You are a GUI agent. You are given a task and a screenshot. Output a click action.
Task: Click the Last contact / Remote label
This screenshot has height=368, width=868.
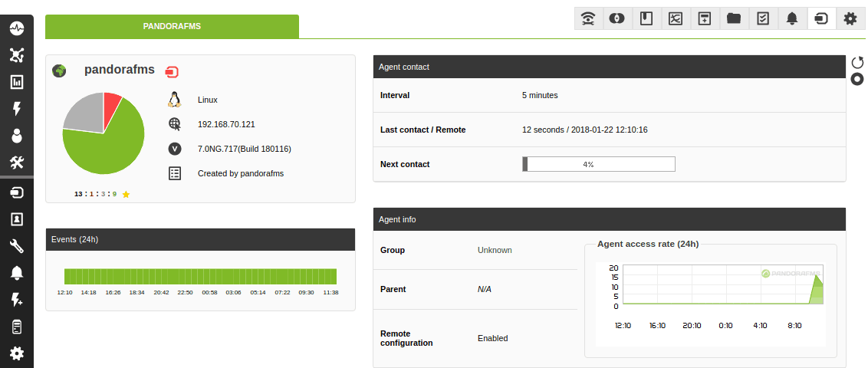point(423,130)
